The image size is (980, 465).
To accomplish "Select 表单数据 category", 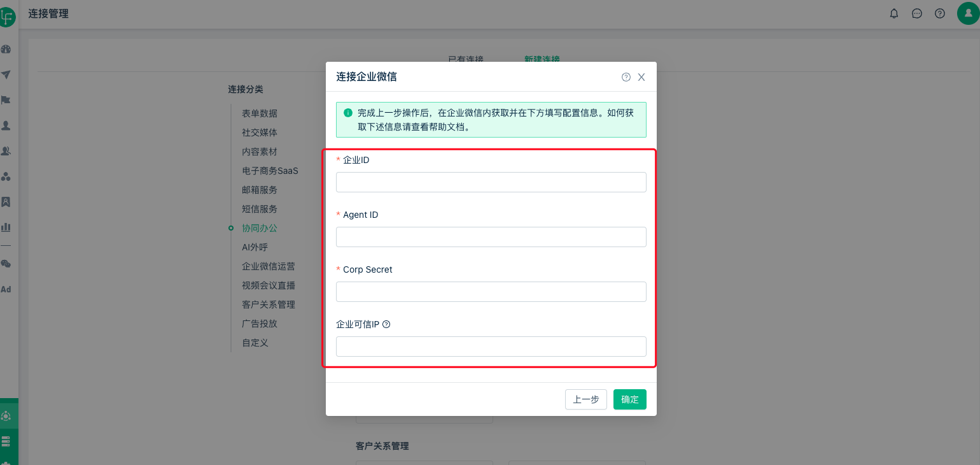I will [260, 113].
